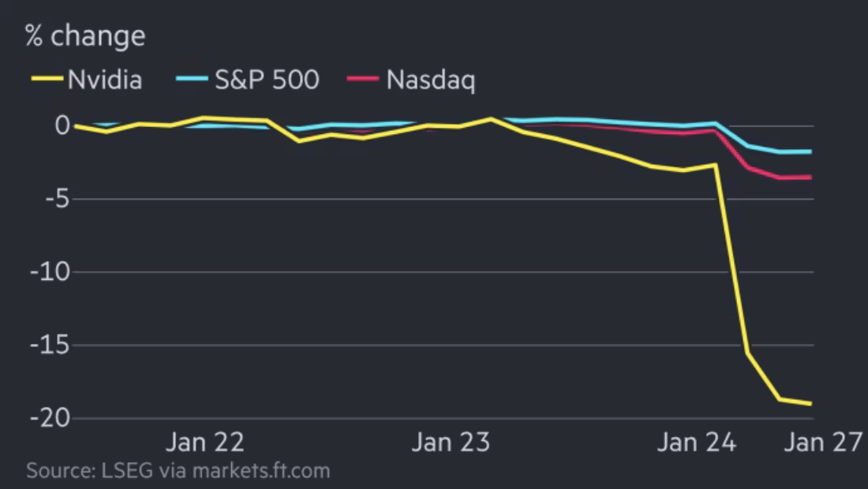Click the 0 value on y-axis
Viewport: 868px width, 489px height.
pyautogui.click(x=62, y=125)
